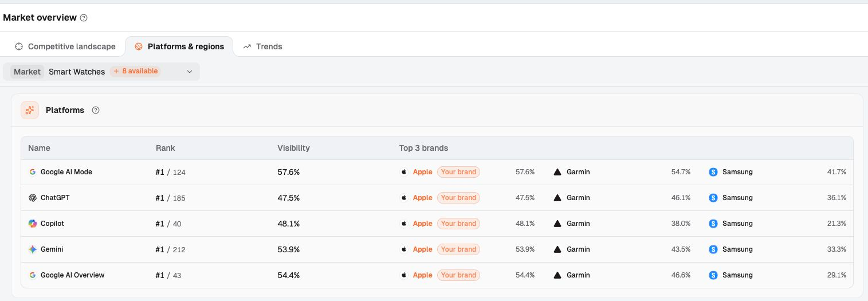This screenshot has width=868, height=301.
Task: Click Apple logo in Copilot row
Action: coord(404,224)
